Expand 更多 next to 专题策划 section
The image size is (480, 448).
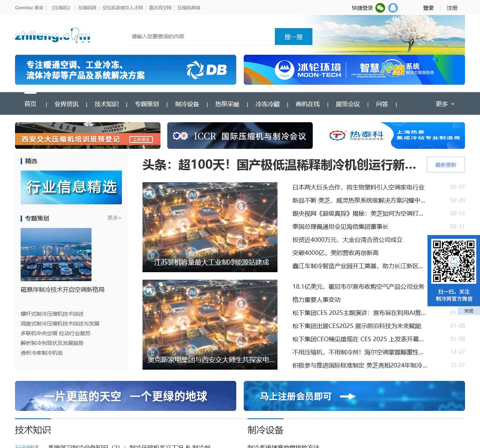pyautogui.click(x=114, y=218)
